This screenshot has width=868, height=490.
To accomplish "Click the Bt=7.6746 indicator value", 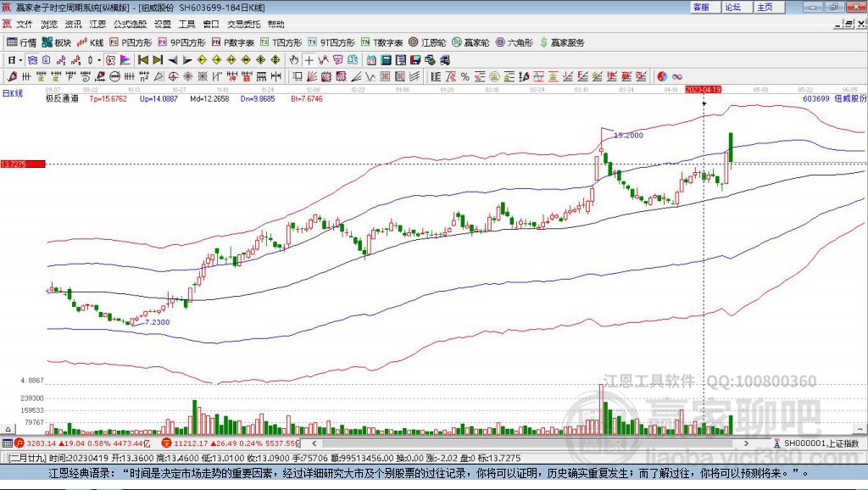I will pos(306,98).
